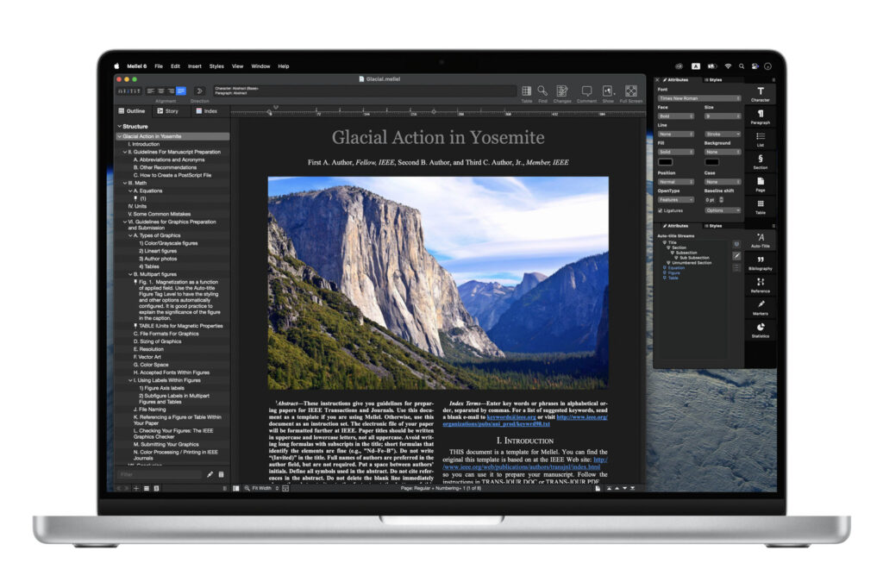Select the Auto-Title palette icon
This screenshot has height=588, width=883.
[x=761, y=239]
